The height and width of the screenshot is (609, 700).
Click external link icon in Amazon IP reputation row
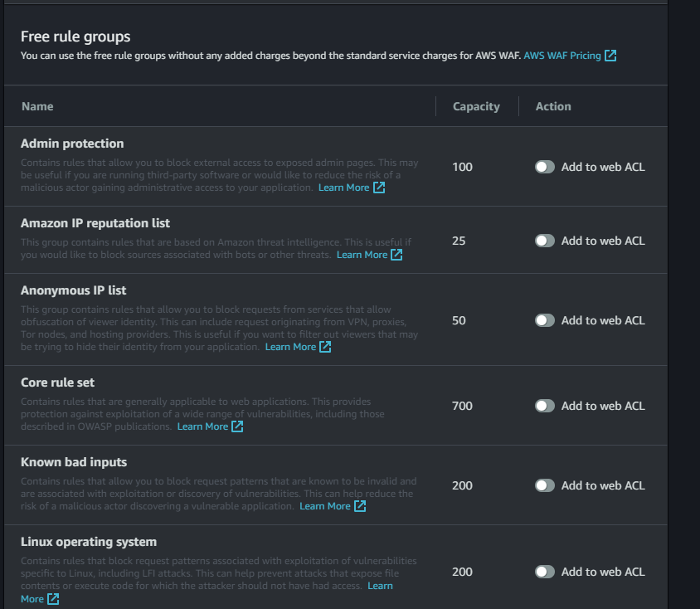(x=396, y=255)
